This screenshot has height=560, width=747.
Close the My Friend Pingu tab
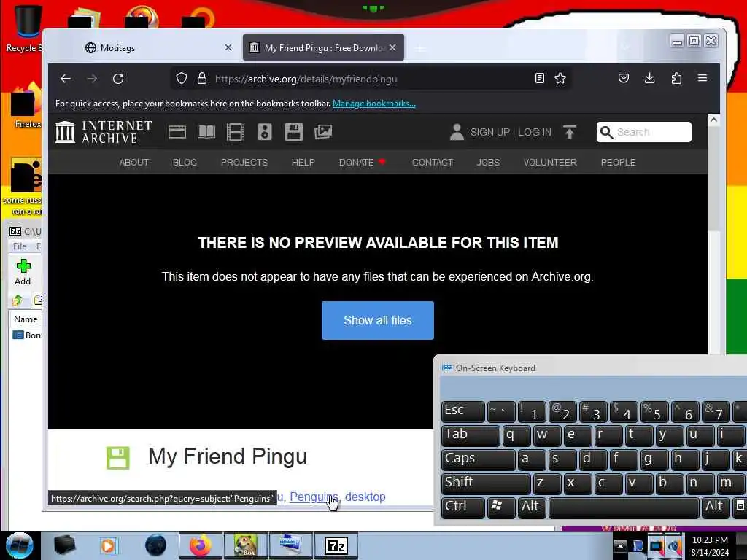(x=392, y=47)
